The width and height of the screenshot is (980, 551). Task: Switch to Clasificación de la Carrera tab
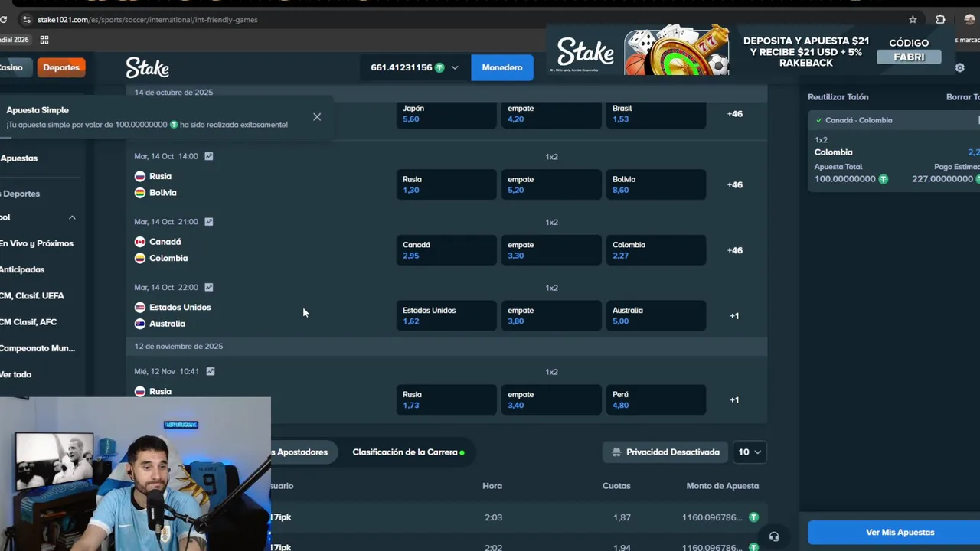coord(408,452)
